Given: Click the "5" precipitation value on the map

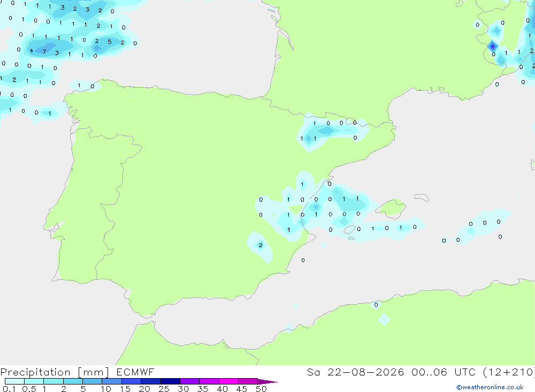Looking at the screenshot, I should click(110, 42).
